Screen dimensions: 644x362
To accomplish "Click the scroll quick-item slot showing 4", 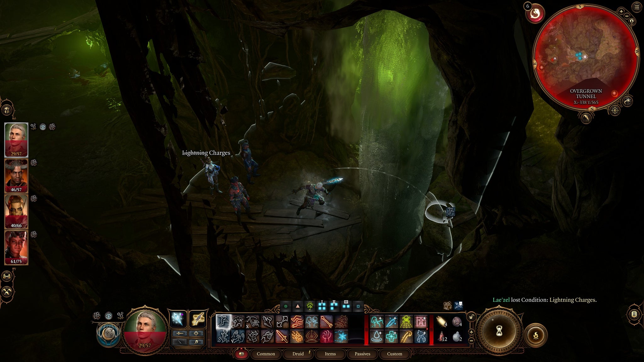I will pyautogui.click(x=441, y=322).
